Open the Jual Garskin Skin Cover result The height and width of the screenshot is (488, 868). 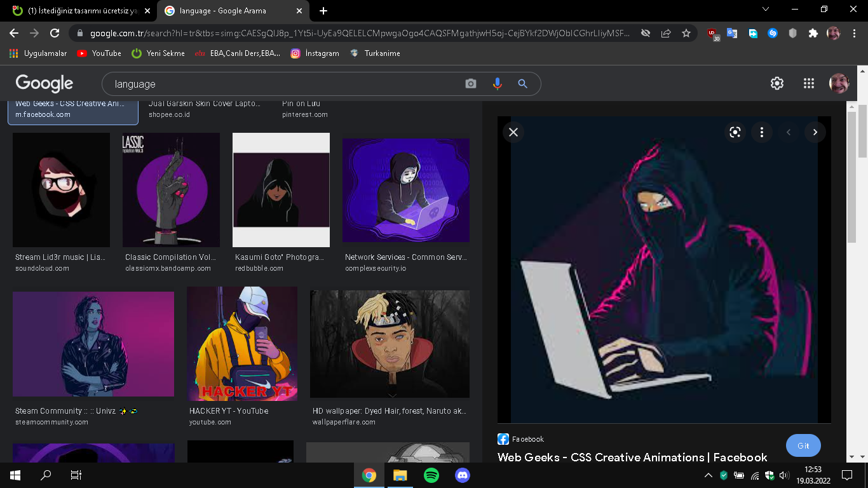click(x=205, y=109)
